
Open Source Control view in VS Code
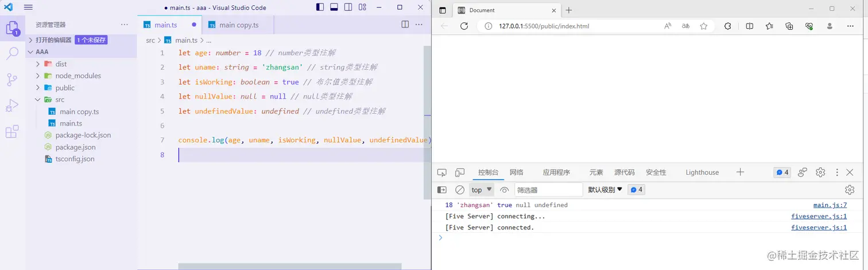(12, 80)
